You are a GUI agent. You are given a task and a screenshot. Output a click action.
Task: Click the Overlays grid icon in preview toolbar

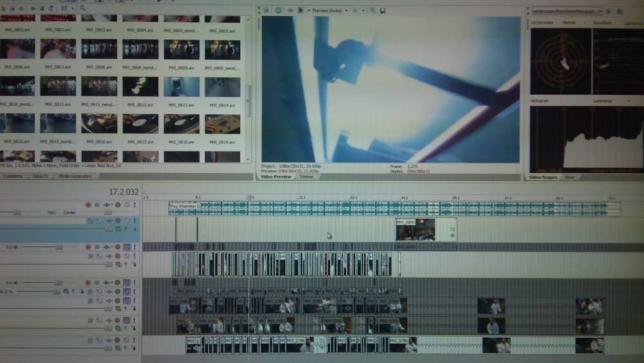tap(355, 10)
